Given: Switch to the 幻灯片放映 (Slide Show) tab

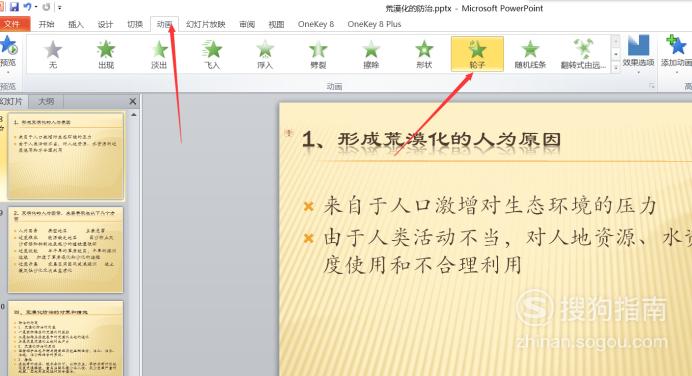Looking at the screenshot, I should (205, 24).
